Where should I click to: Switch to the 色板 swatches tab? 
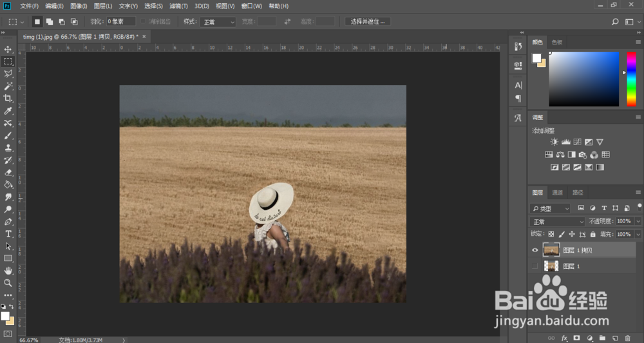pos(557,42)
